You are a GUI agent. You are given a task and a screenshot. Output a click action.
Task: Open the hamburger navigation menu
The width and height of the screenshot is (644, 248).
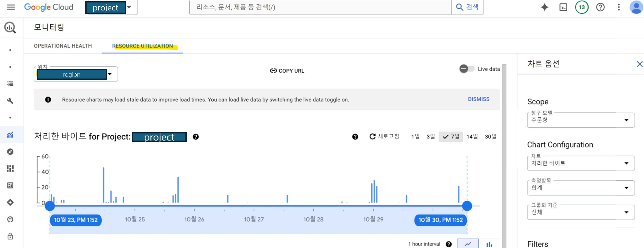pos(11,7)
